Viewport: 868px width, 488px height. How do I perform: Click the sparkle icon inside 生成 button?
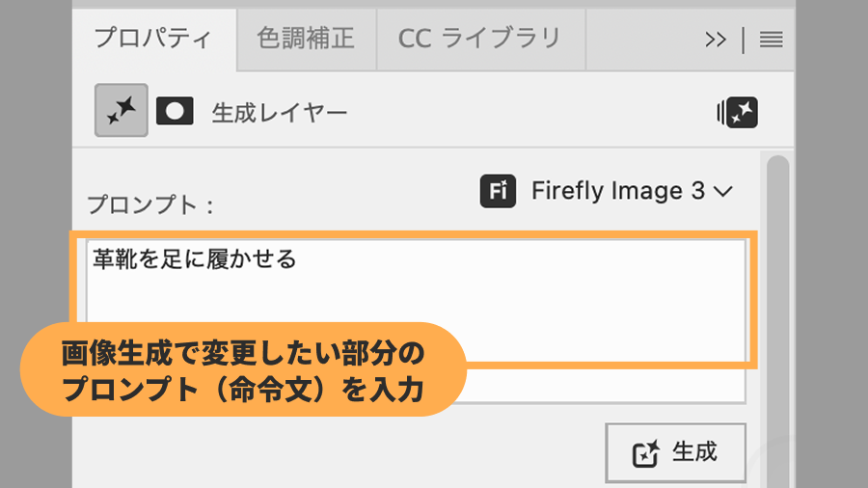click(644, 453)
